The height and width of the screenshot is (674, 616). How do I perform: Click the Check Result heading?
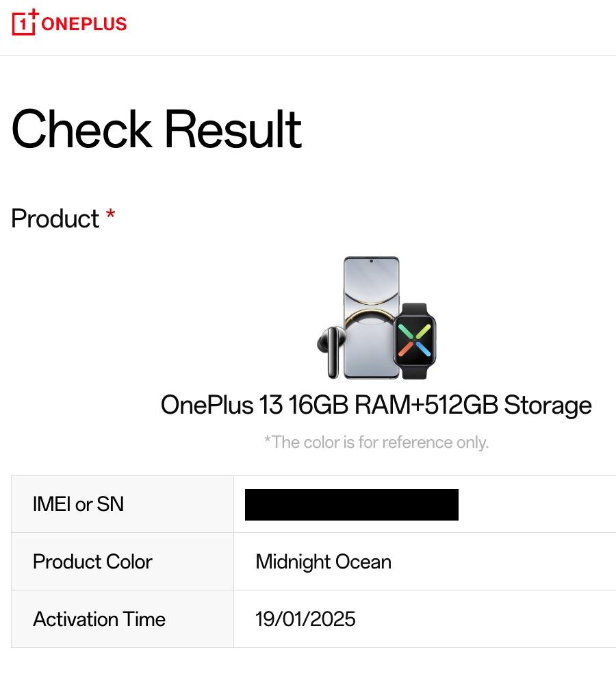tap(157, 129)
